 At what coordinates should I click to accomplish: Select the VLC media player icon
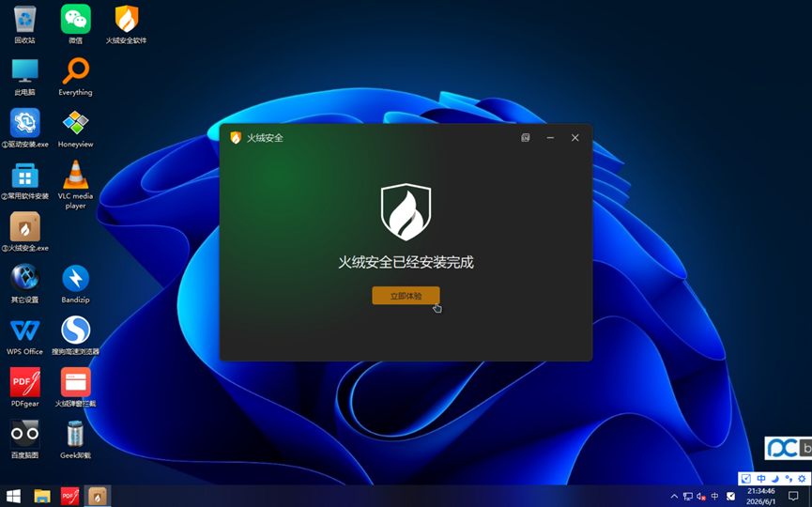click(x=76, y=185)
